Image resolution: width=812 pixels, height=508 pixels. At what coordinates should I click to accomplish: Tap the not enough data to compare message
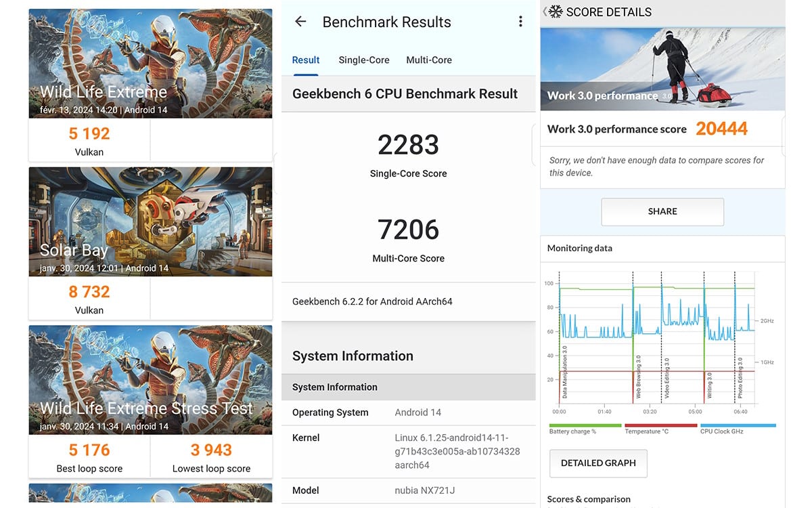tap(657, 167)
